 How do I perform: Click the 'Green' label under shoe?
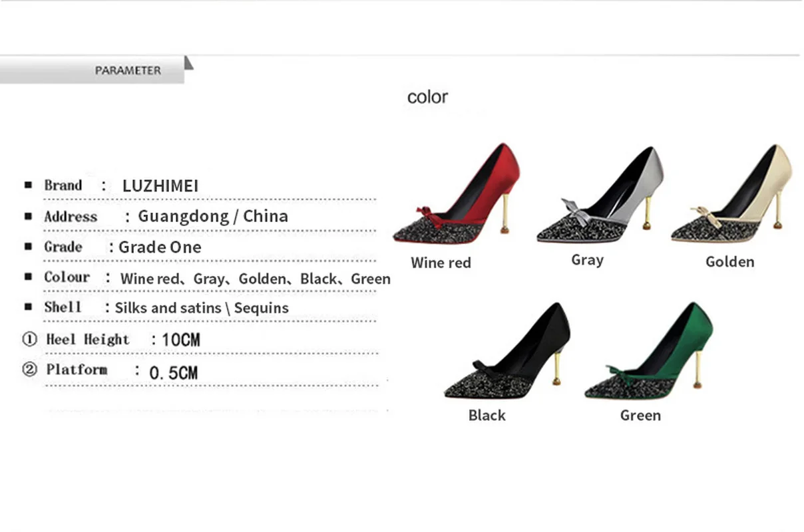coord(640,416)
